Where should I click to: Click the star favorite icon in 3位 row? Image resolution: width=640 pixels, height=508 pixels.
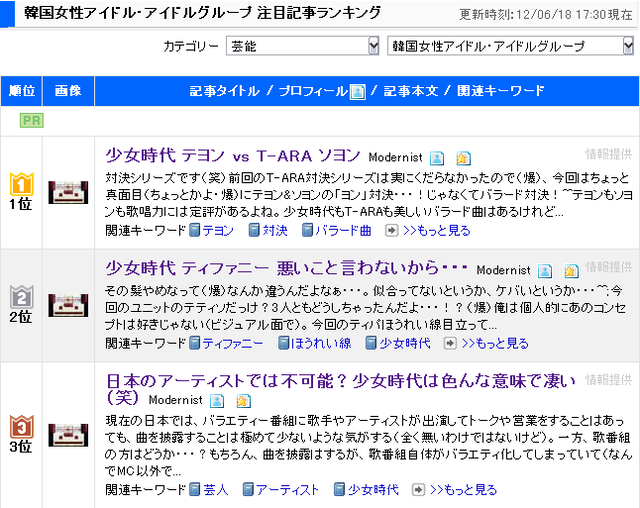pyautogui.click(x=243, y=401)
